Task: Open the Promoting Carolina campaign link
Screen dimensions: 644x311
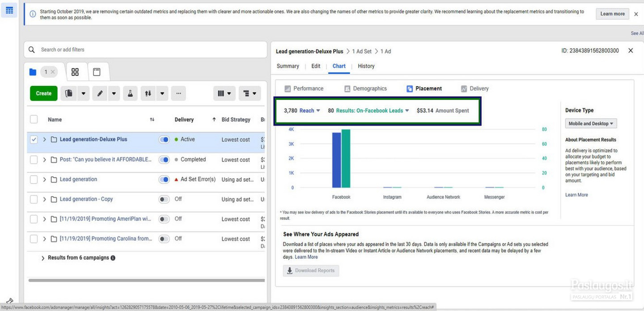Action: [x=106, y=239]
